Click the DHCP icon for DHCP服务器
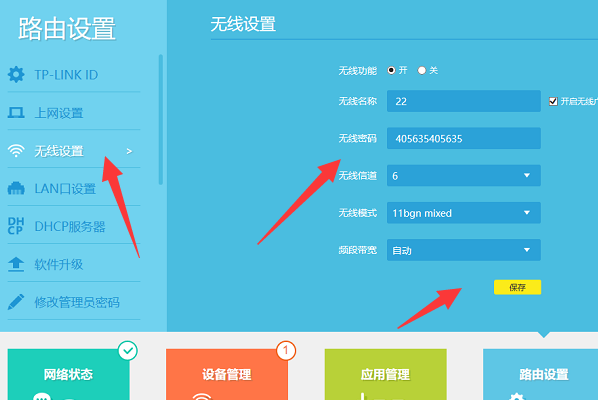 [x=16, y=226]
